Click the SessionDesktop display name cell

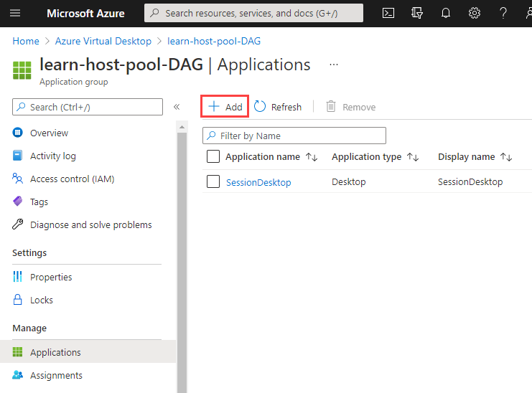[x=470, y=181]
